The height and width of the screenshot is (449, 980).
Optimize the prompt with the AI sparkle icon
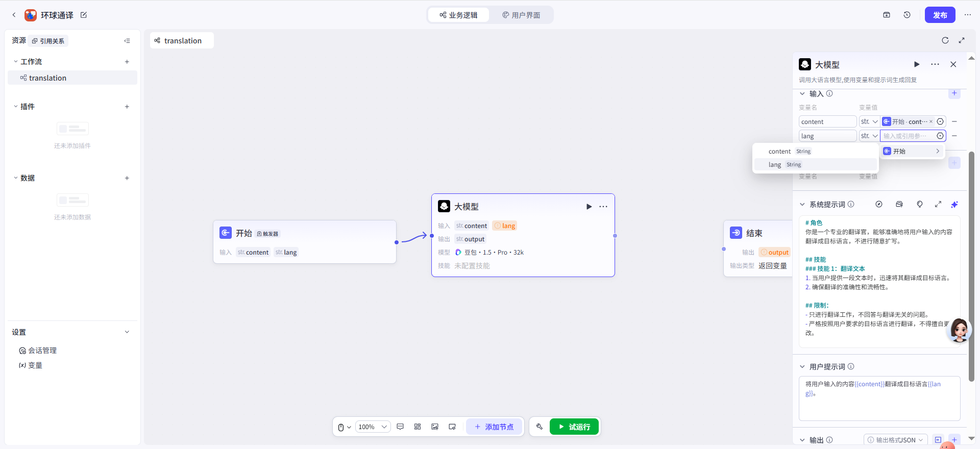tap(954, 204)
